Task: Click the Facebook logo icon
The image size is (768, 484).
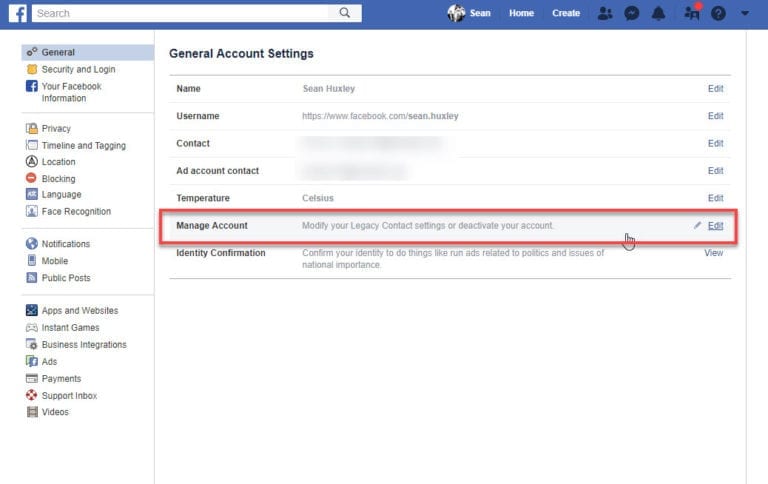Action: point(18,13)
